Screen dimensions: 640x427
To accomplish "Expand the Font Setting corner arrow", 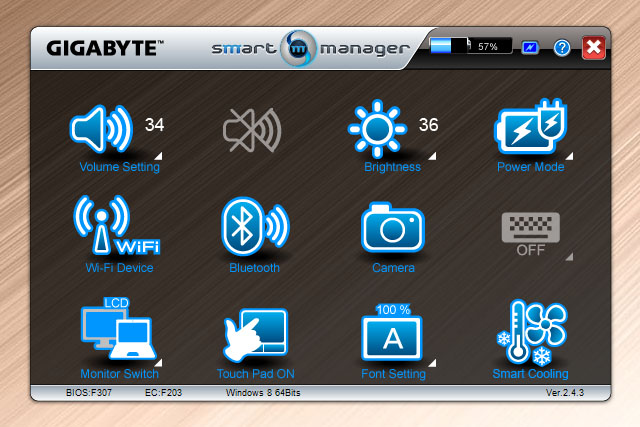I will (432, 363).
